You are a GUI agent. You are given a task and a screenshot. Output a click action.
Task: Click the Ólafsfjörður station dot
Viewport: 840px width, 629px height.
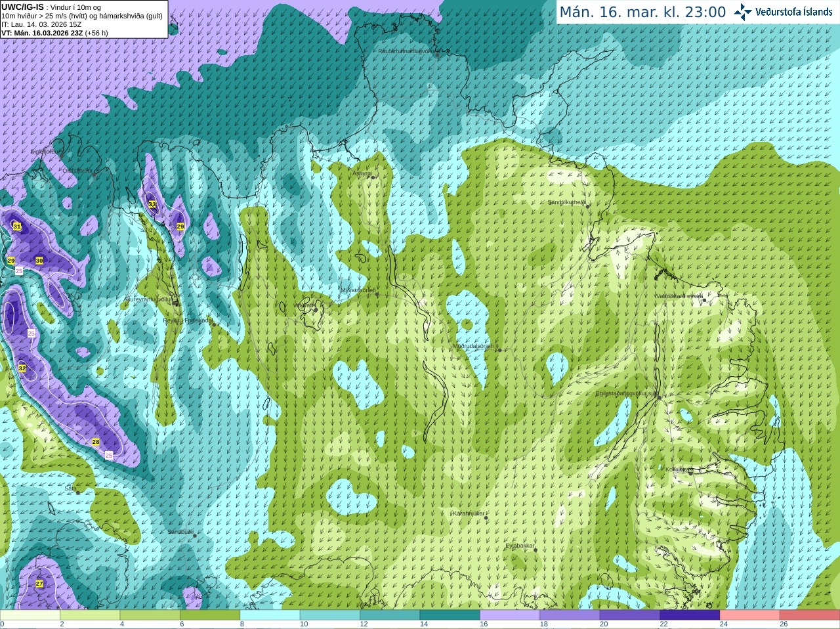pos(94,175)
